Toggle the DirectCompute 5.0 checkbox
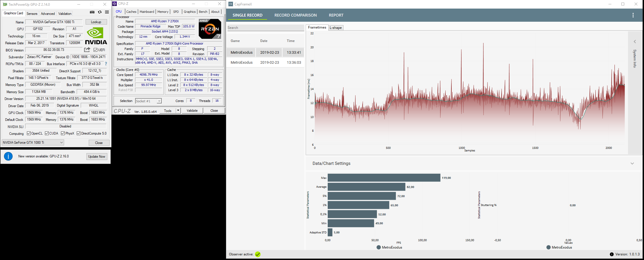 [x=78, y=133]
